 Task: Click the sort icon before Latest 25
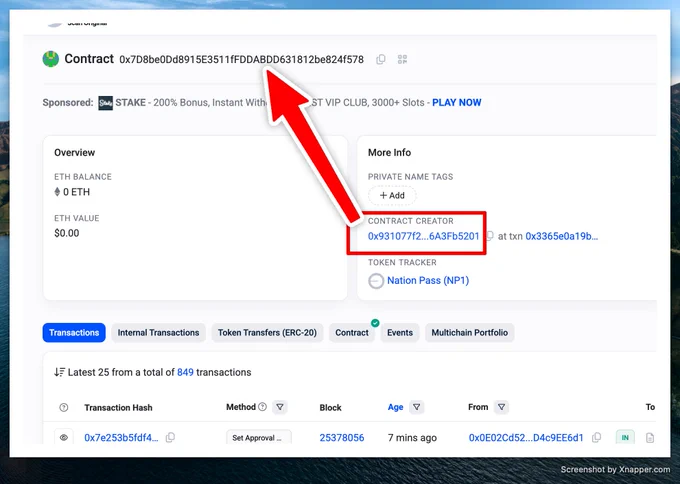coord(59,372)
